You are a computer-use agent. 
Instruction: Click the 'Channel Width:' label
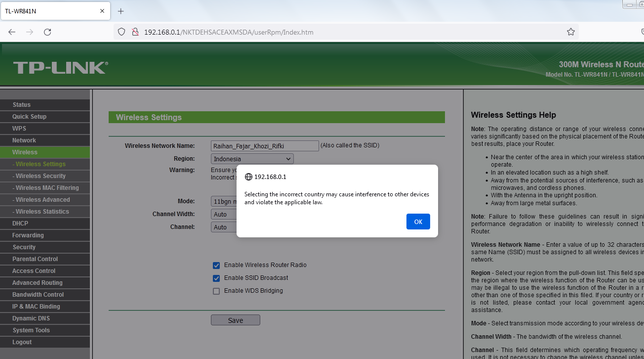pos(174,214)
